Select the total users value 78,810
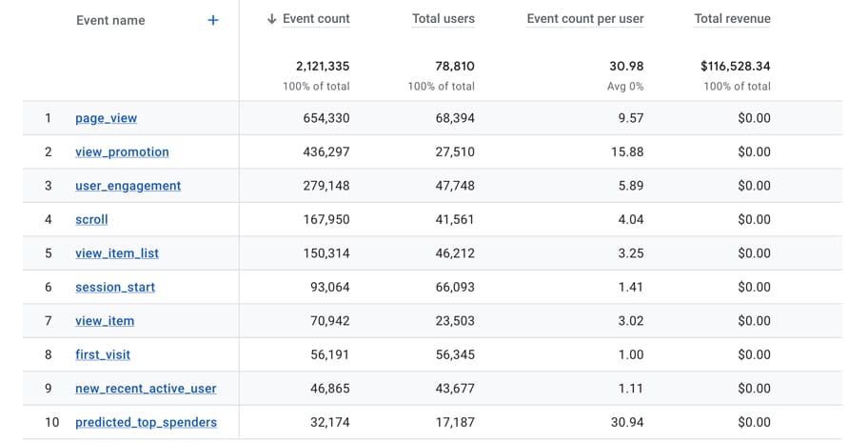868x443 pixels. point(455,66)
